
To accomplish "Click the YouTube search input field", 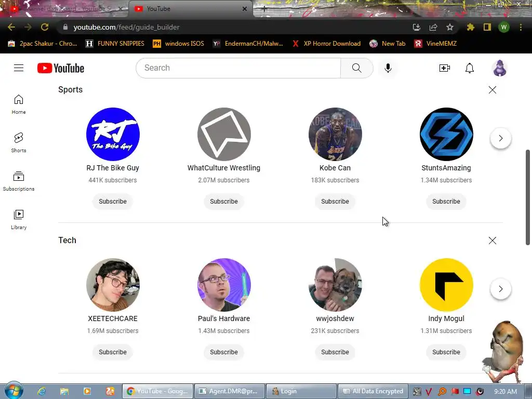I will [x=238, y=68].
